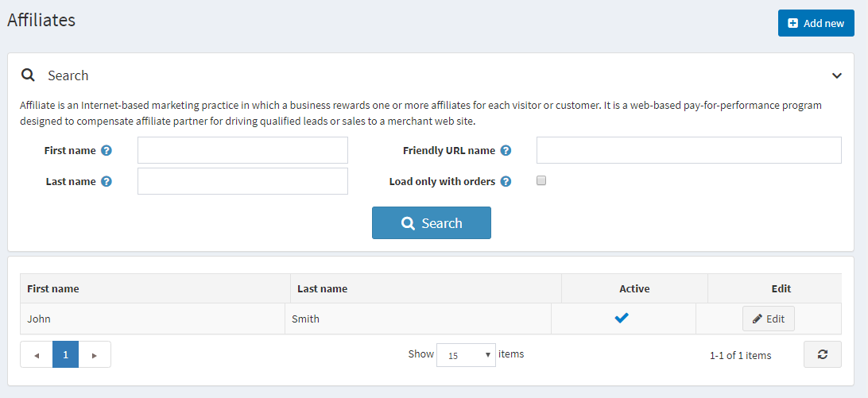Select page 1 in pagination

point(65,355)
